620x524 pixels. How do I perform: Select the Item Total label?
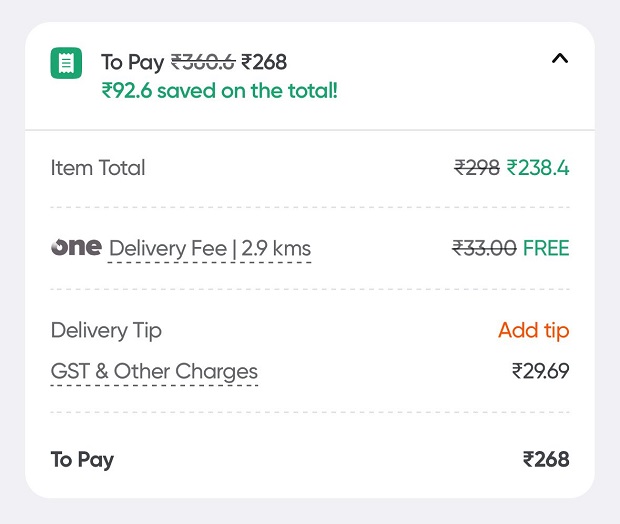[x=98, y=168]
